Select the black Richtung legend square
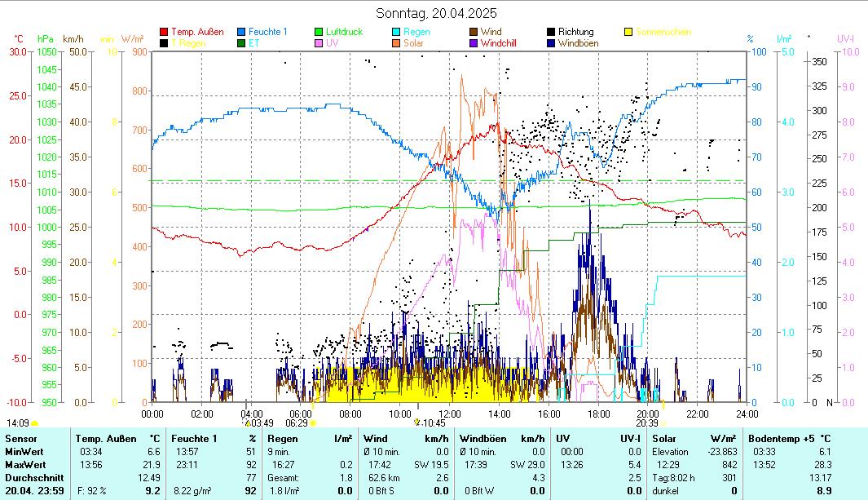The image size is (868, 500). pos(552,32)
